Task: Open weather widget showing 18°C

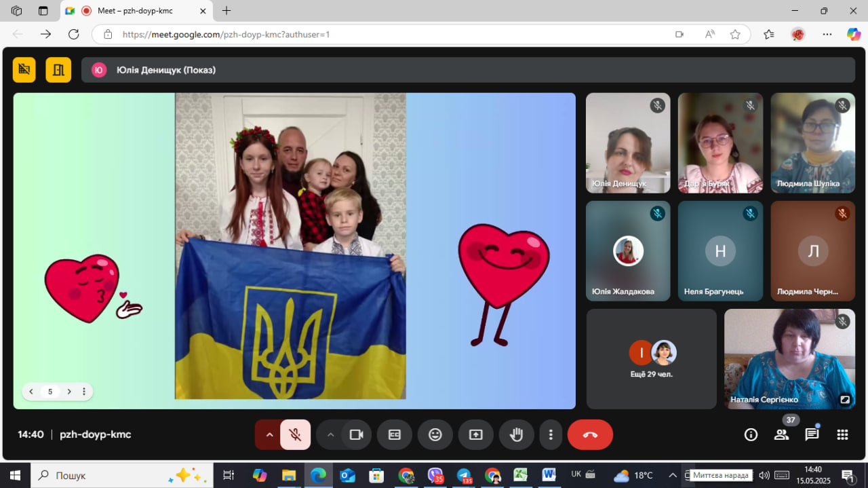Action: (x=633, y=475)
